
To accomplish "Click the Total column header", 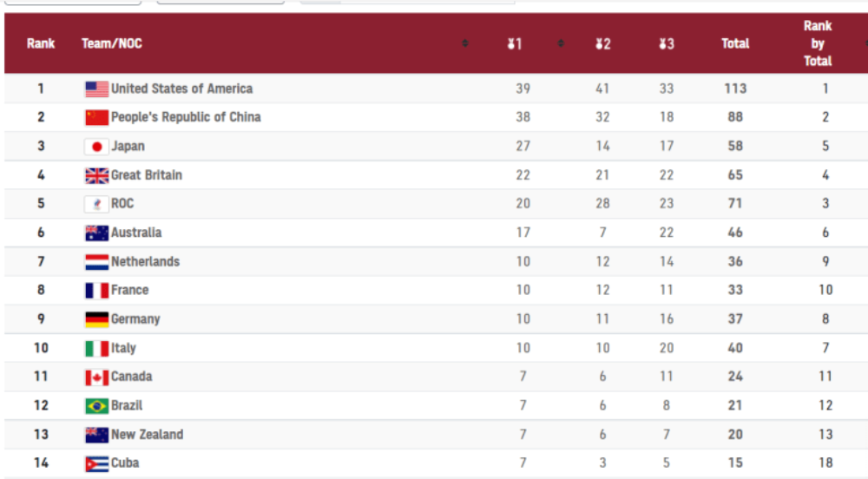I will click(x=735, y=43).
